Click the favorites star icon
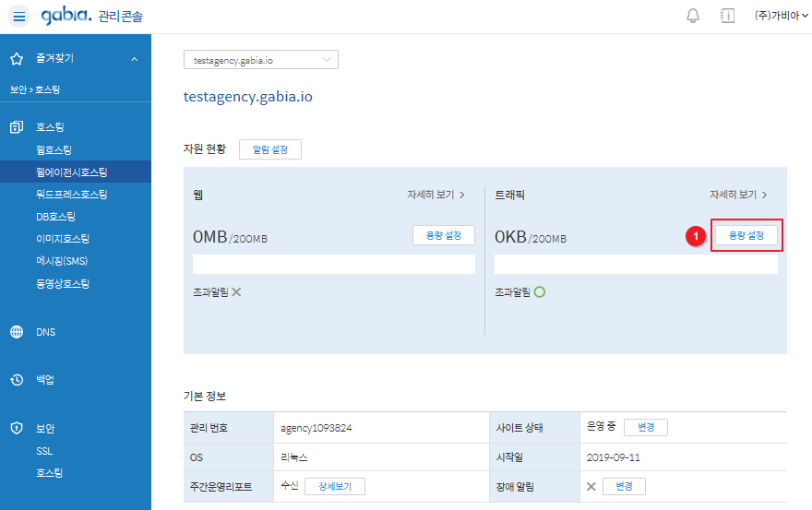 click(x=17, y=59)
